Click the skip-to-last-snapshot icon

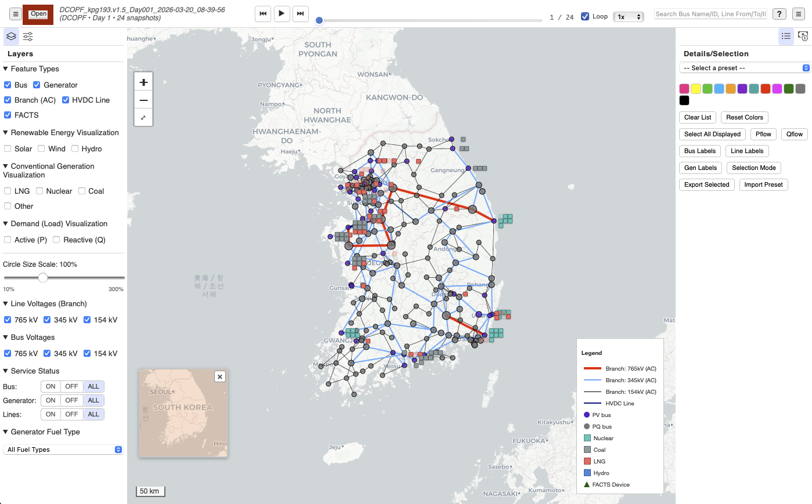pos(300,13)
